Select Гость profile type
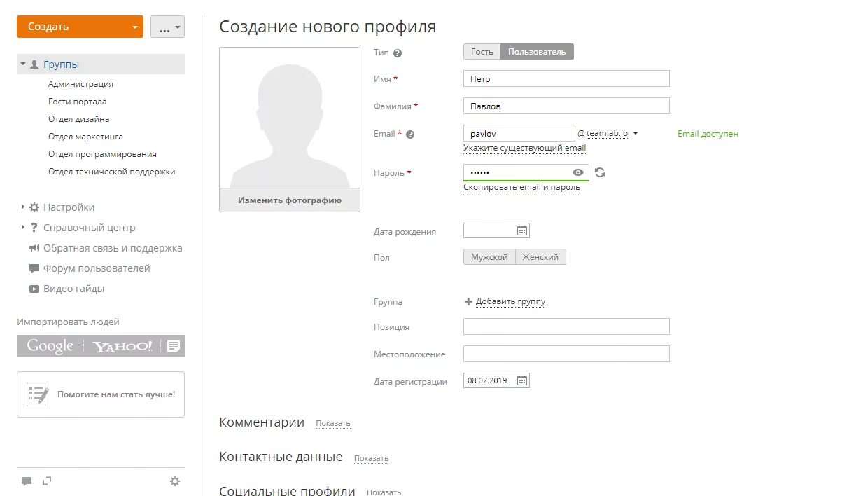Screen dimensions: 868x496 [482, 52]
